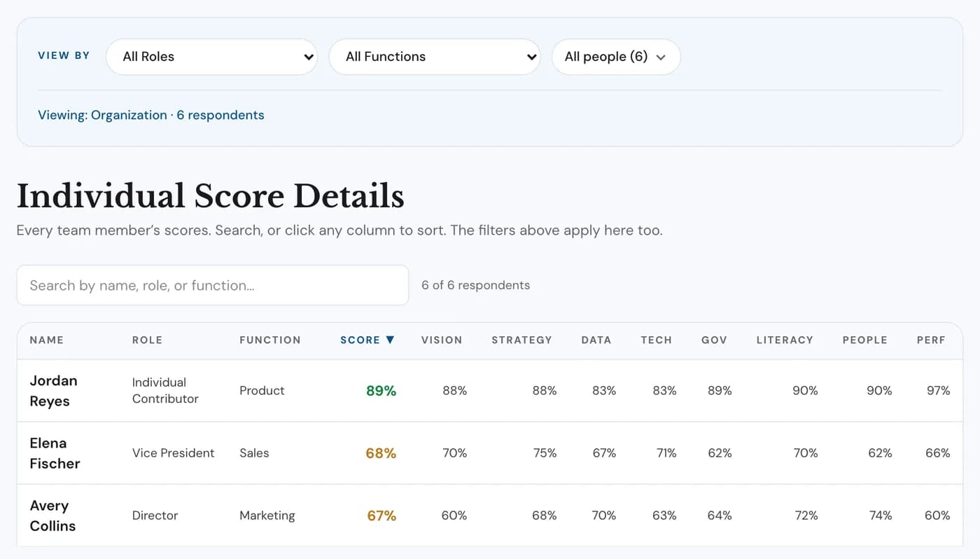Select the name Jordan Reyes
This screenshot has width=980, height=559.
53,391
